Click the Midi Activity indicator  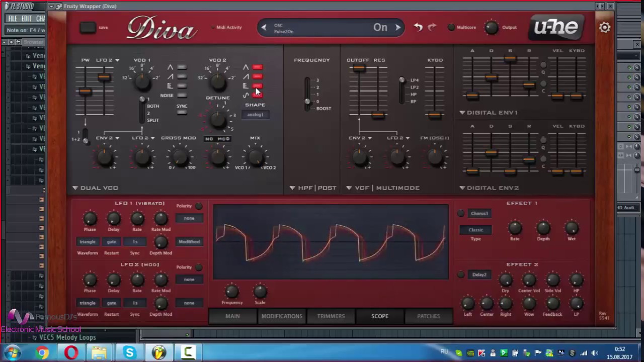coord(226,27)
